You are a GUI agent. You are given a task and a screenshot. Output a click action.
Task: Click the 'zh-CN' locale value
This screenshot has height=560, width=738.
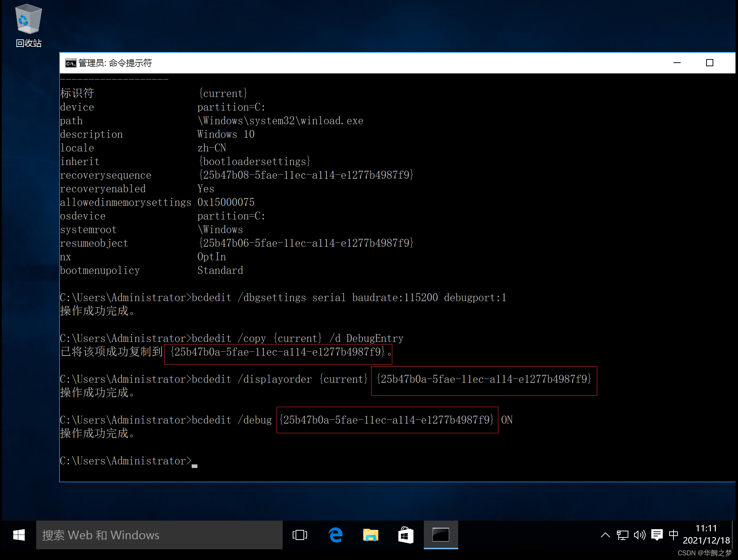click(212, 148)
